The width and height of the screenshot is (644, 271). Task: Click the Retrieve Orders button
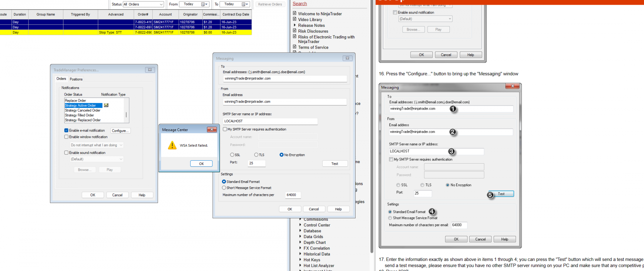(x=270, y=4)
